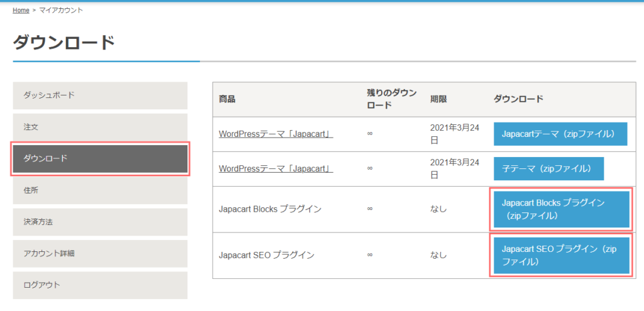
Task: Download Japacartテーマ（zipファイル）
Action: tap(560, 134)
